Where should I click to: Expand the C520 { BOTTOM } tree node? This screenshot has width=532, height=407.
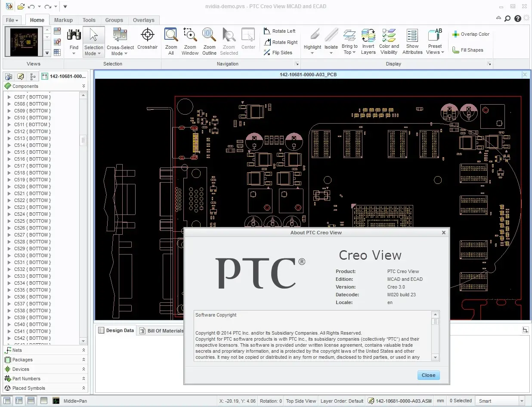point(9,186)
